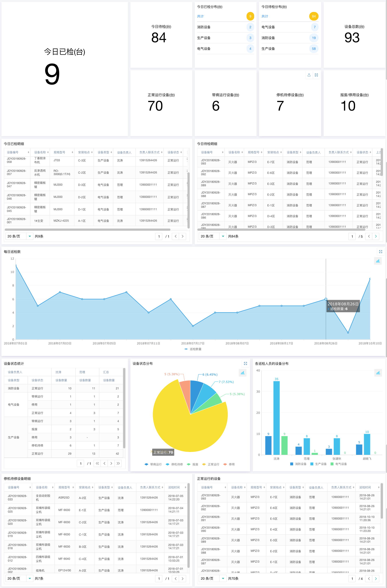Click export icon on 停机待修设备 card

coord(309,75)
